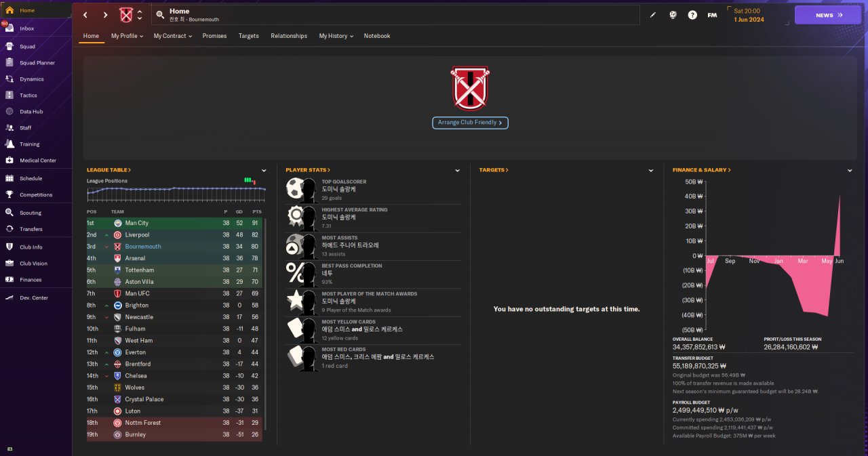
Task: Navigate forward with the right arrow
Action: point(105,15)
